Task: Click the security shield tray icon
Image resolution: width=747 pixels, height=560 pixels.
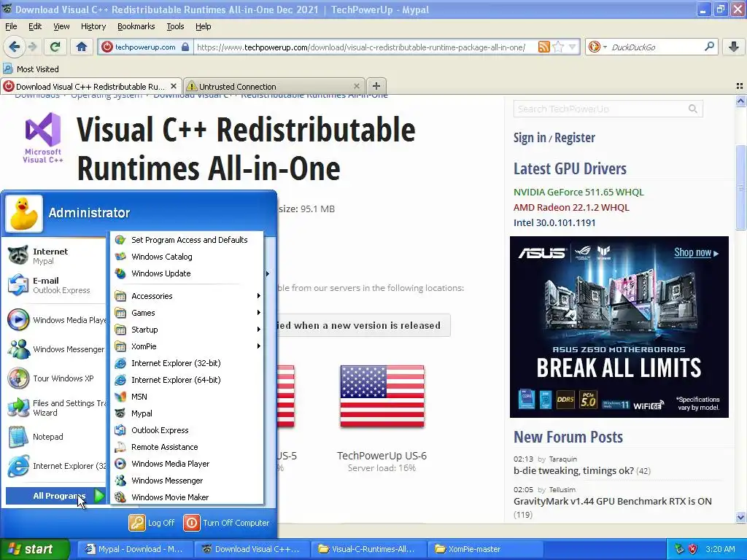Action: click(693, 549)
